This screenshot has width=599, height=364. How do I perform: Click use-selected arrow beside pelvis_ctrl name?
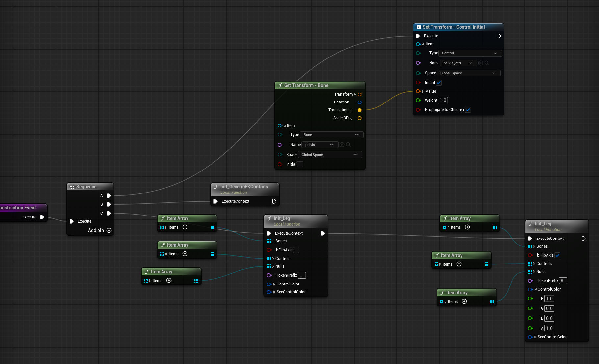pyautogui.click(x=481, y=63)
